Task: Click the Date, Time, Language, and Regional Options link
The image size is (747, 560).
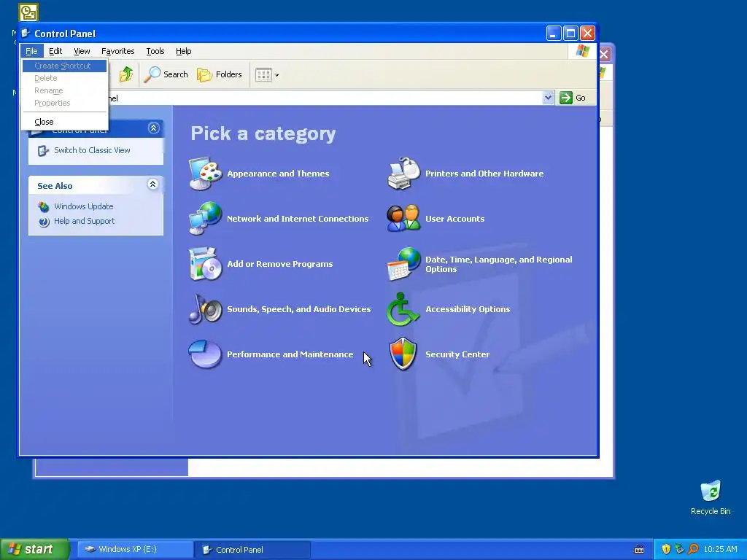Action: 499,264
